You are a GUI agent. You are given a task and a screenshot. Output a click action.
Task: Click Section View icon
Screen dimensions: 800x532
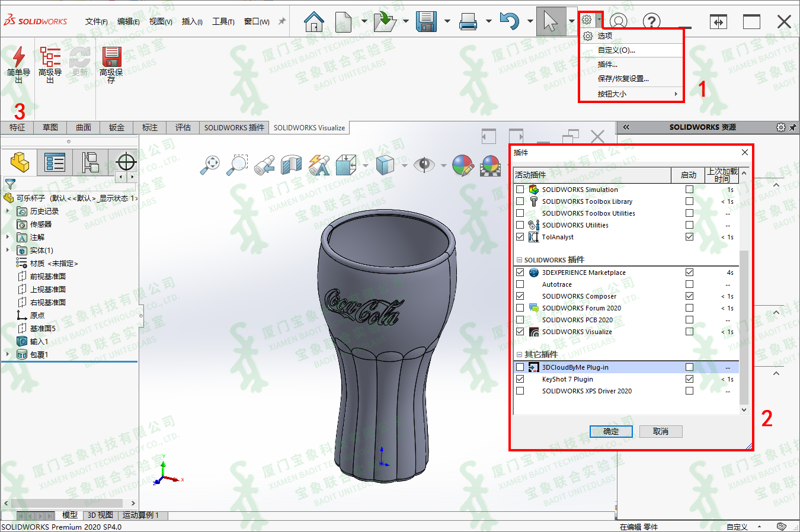click(x=292, y=165)
